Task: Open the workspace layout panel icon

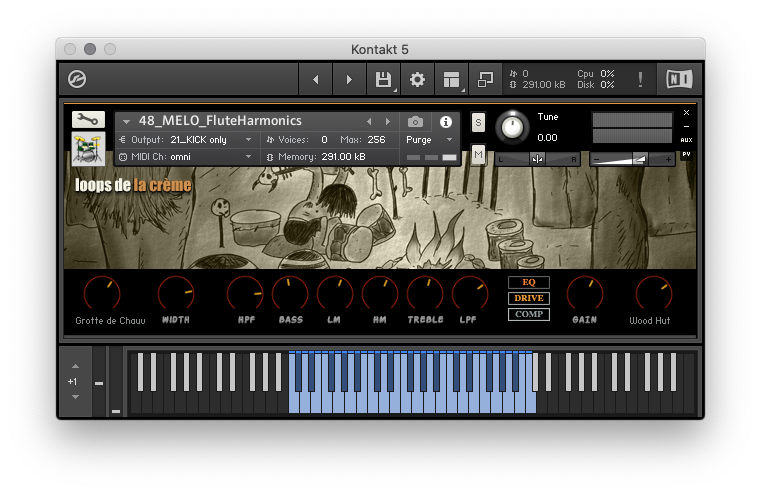Action: [x=451, y=79]
